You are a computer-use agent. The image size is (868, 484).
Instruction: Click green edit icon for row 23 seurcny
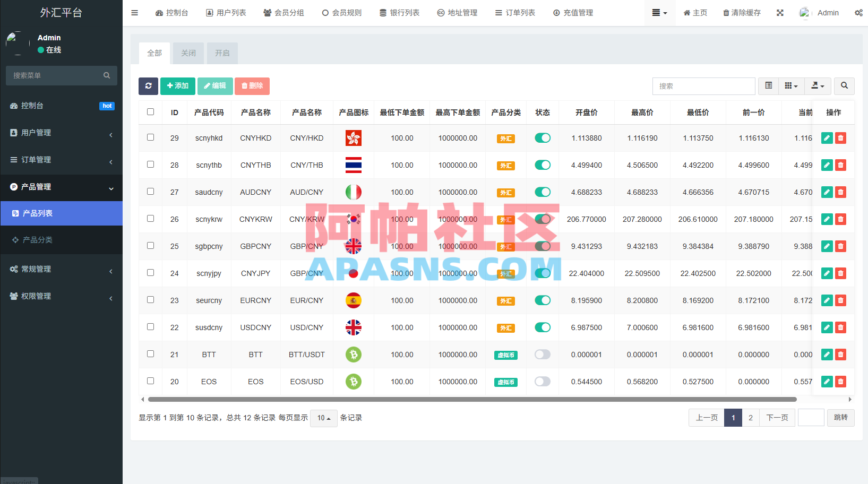(827, 300)
